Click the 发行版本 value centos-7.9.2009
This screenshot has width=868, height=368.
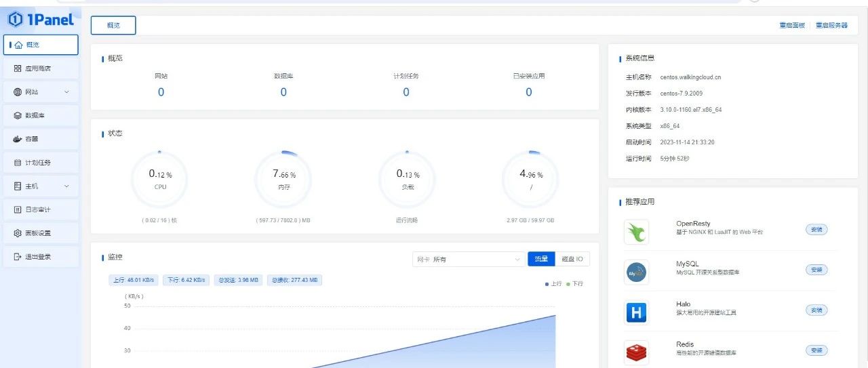(x=680, y=94)
